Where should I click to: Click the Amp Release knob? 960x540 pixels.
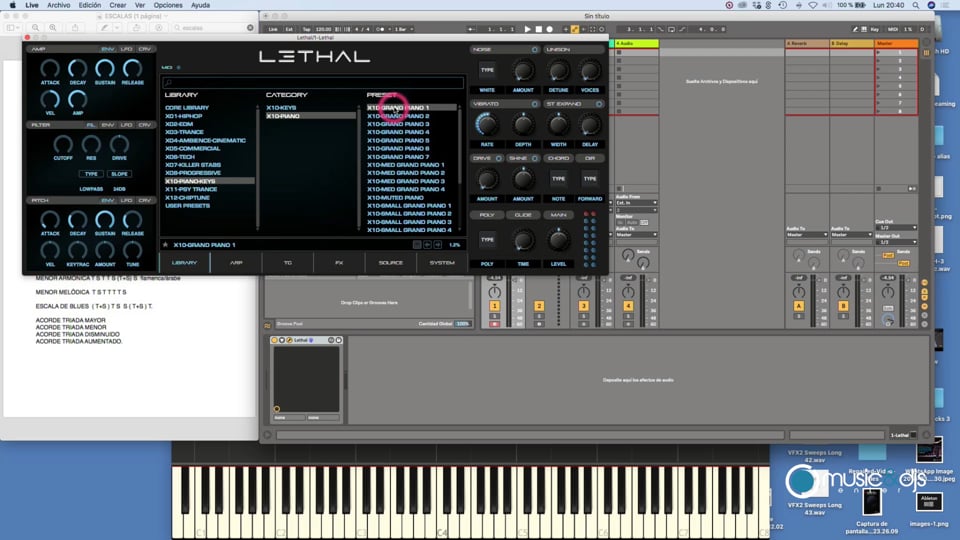(x=132, y=69)
